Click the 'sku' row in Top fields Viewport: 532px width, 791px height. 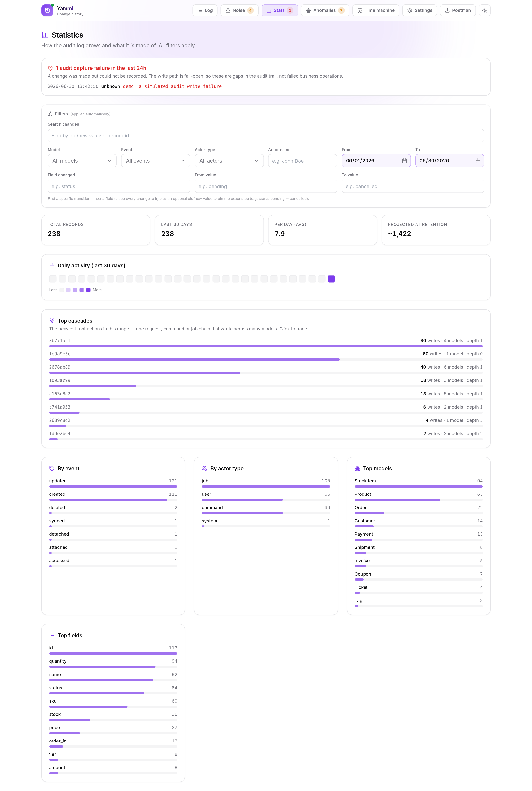[113, 703]
